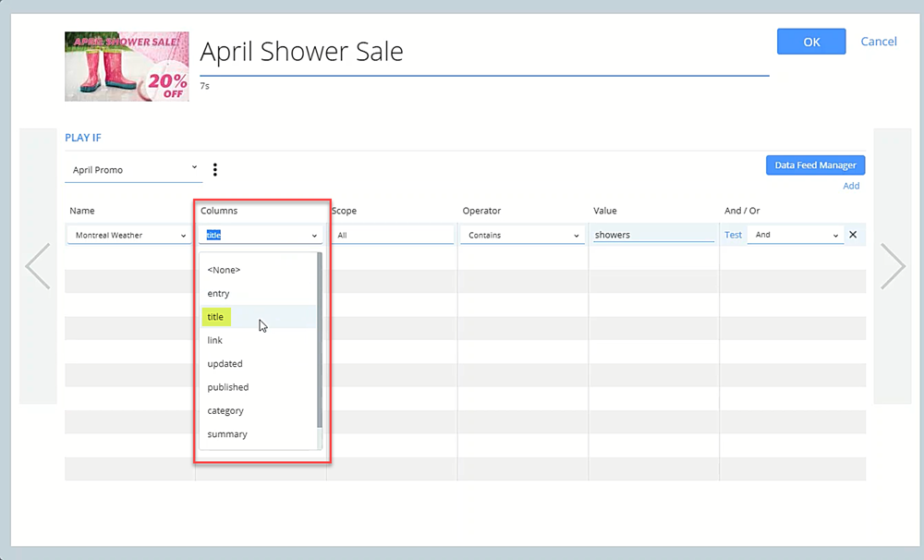Expand the And/Or dropdown
This screenshot has width=924, height=560.
796,236
